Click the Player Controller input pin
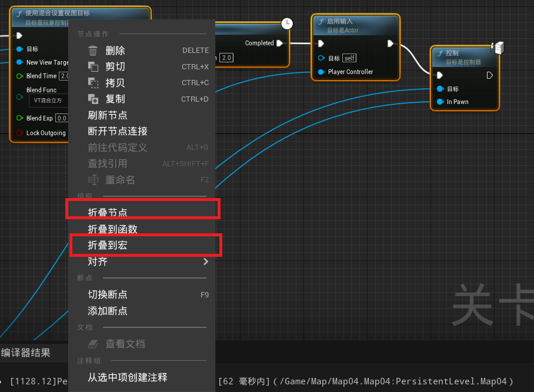534x392 pixels. [321, 72]
